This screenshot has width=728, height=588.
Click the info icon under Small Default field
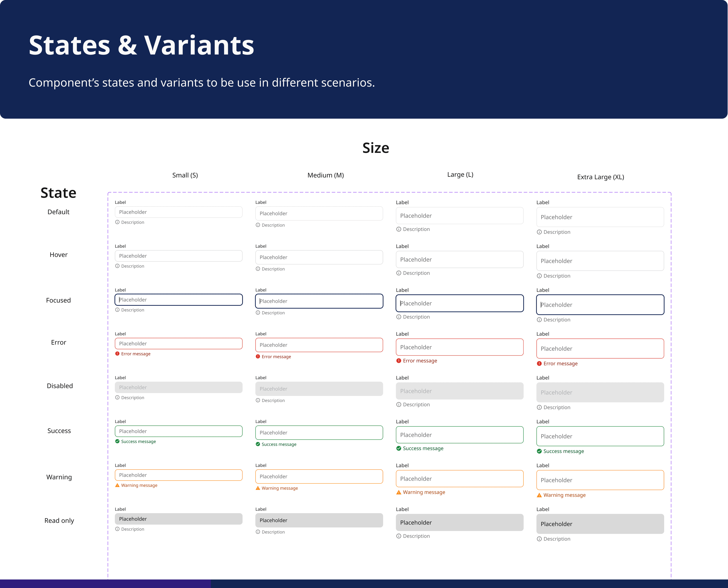117,222
